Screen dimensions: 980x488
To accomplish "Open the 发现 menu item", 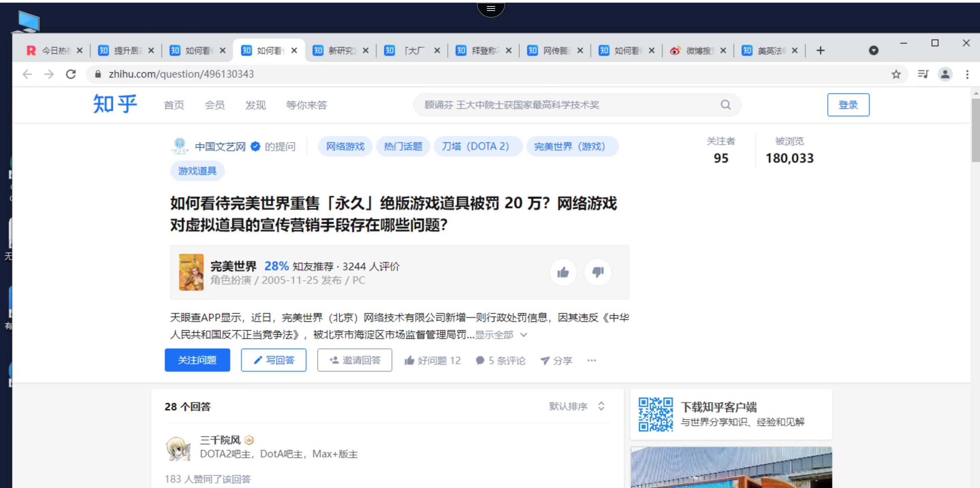I will [x=255, y=105].
